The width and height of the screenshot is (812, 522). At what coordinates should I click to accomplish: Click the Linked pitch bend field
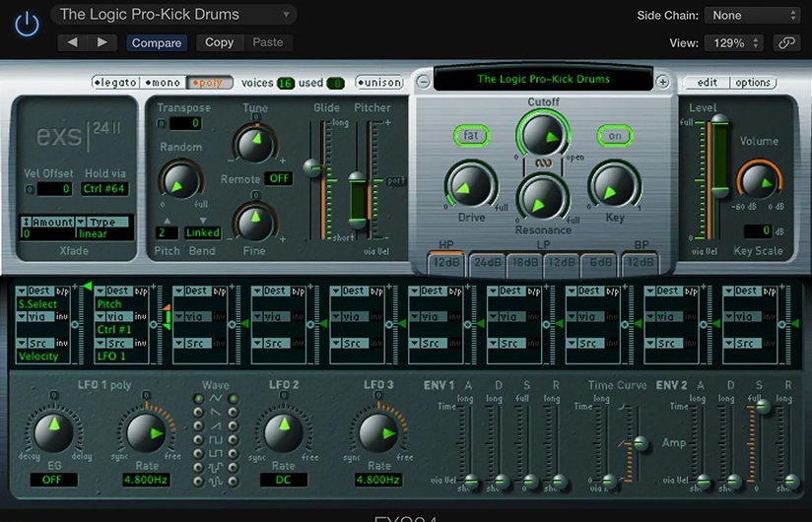coord(202,232)
